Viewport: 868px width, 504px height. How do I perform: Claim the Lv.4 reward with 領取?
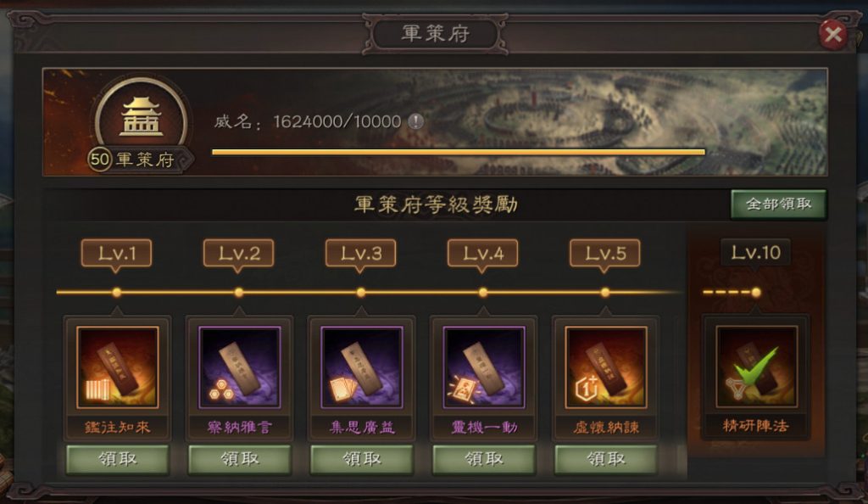pos(484,459)
